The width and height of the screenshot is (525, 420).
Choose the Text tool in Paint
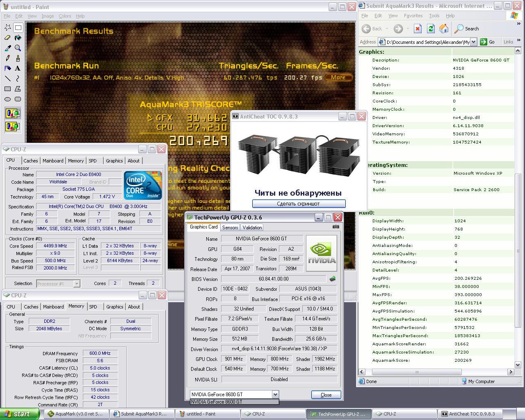[x=18, y=68]
